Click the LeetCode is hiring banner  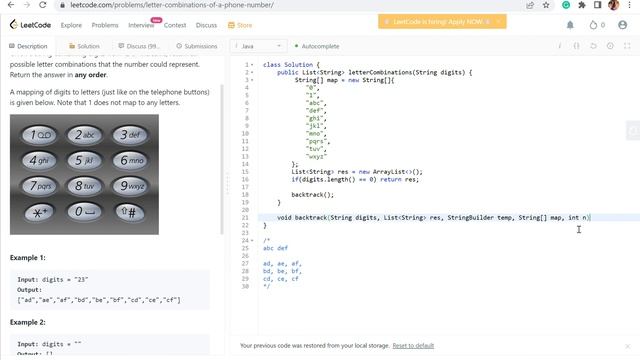[x=442, y=22]
